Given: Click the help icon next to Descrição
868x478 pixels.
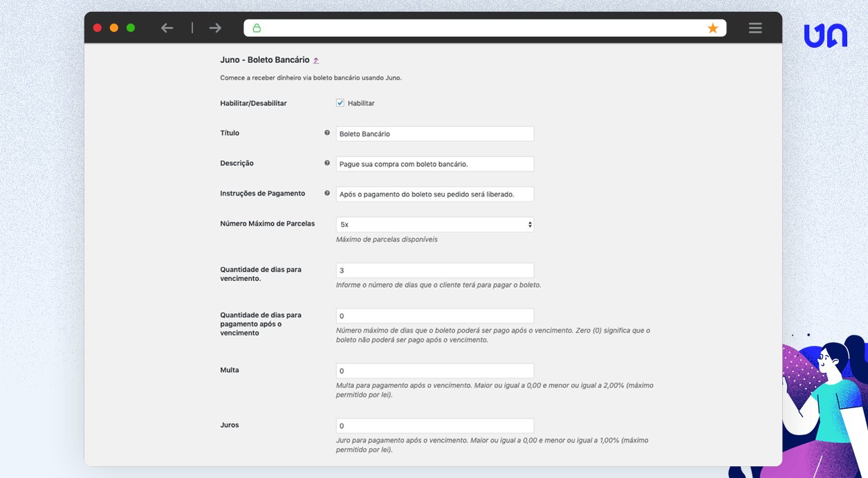Looking at the screenshot, I should [x=327, y=163].
